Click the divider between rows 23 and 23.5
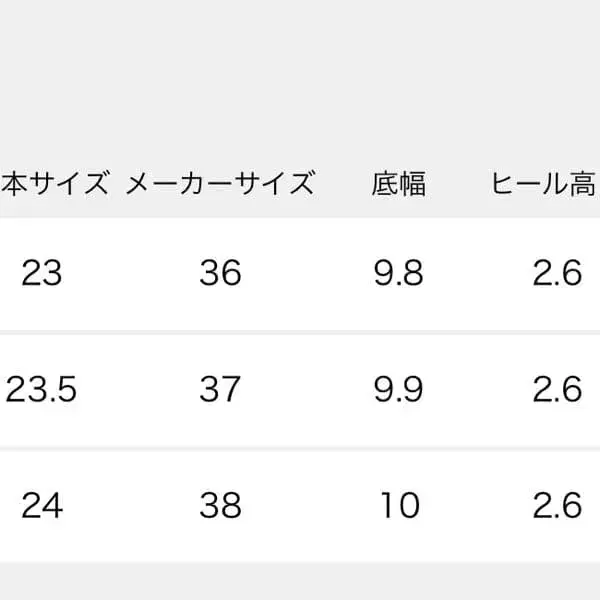Screen dimensions: 600x600 tap(300, 332)
